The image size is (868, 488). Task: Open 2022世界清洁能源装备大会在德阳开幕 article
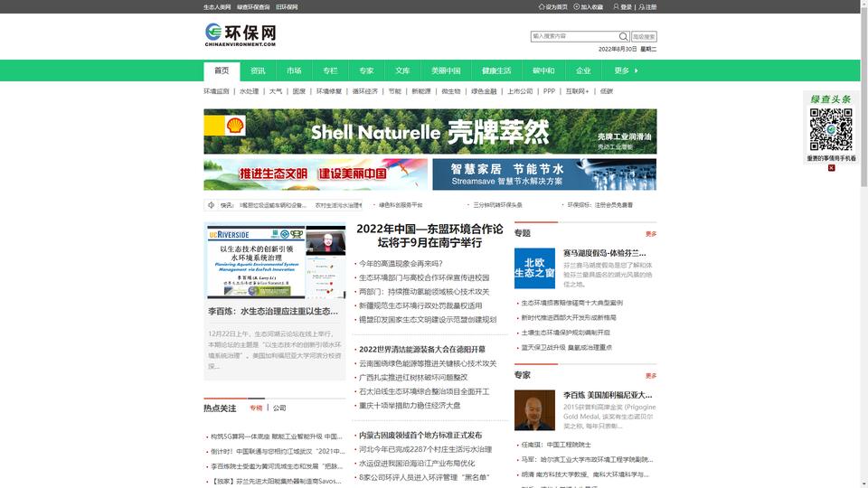(x=422, y=349)
